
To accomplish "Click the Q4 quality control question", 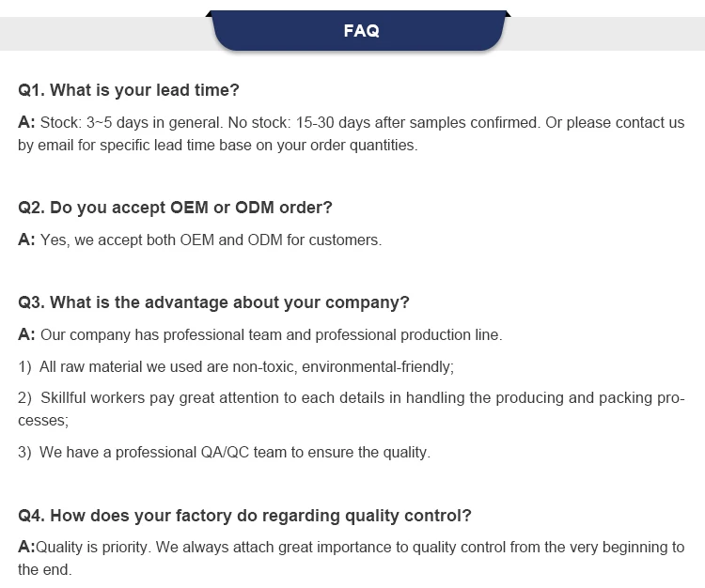I will pyautogui.click(x=244, y=516).
